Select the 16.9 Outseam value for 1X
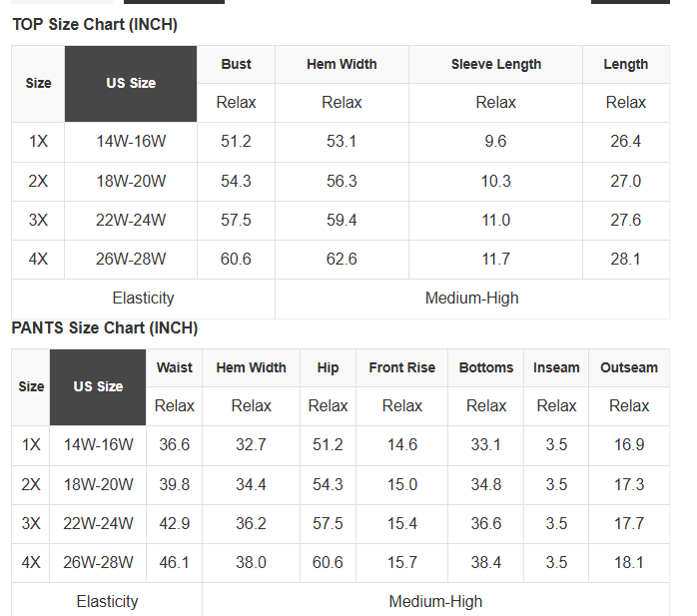Screen dimensions: 697x616 (629, 445)
